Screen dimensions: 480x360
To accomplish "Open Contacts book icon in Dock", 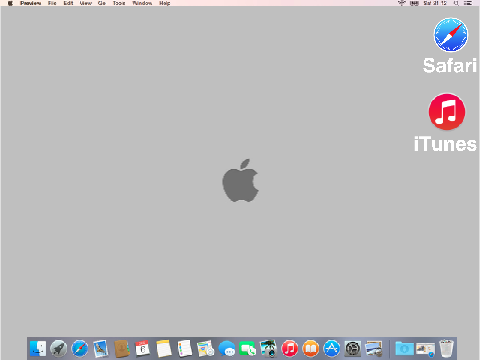I will (x=122, y=349).
